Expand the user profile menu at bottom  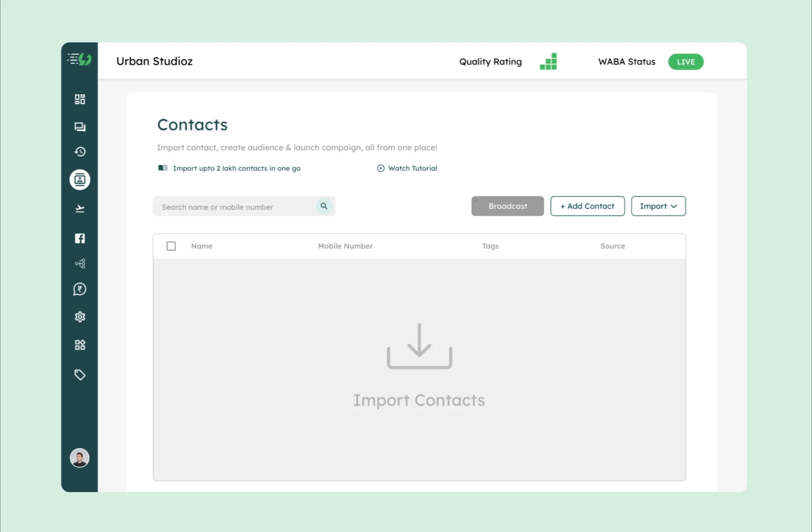(x=80, y=458)
